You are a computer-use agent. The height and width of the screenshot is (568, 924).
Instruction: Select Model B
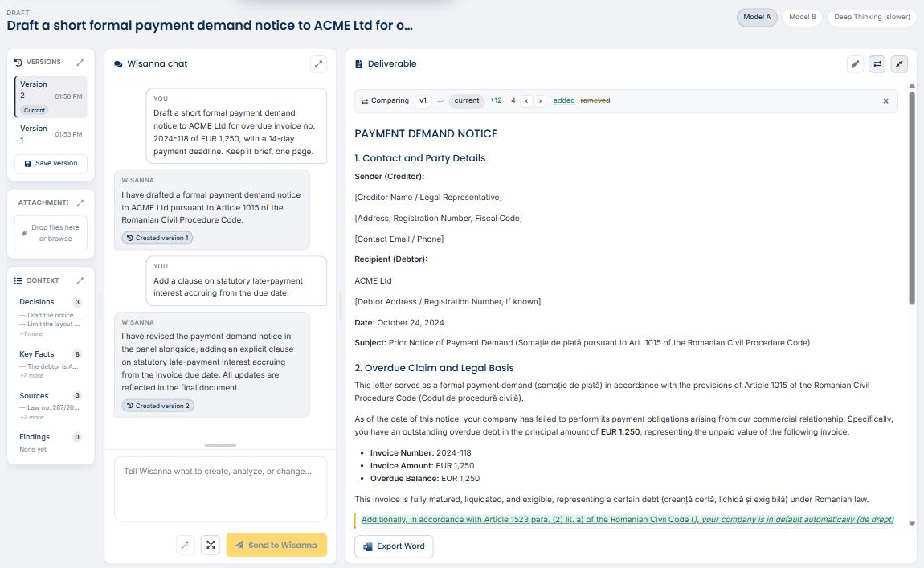tap(802, 17)
